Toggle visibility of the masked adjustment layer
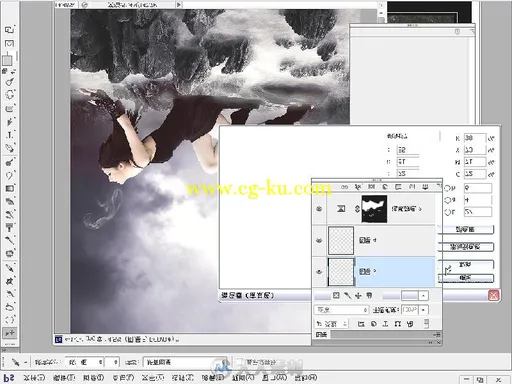Image resolution: width=512 pixels, height=384 pixels. point(319,209)
